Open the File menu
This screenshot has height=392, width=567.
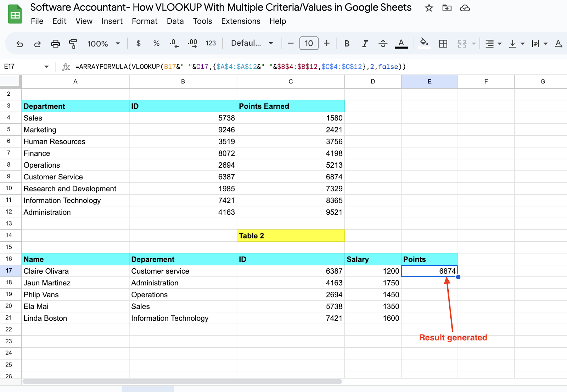point(37,21)
